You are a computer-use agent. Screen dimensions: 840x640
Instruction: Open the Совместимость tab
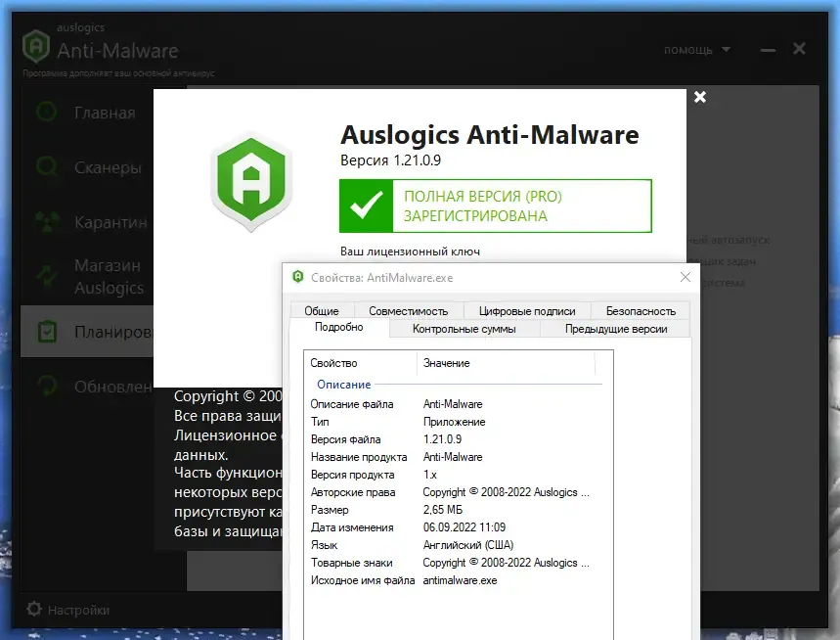(408, 311)
